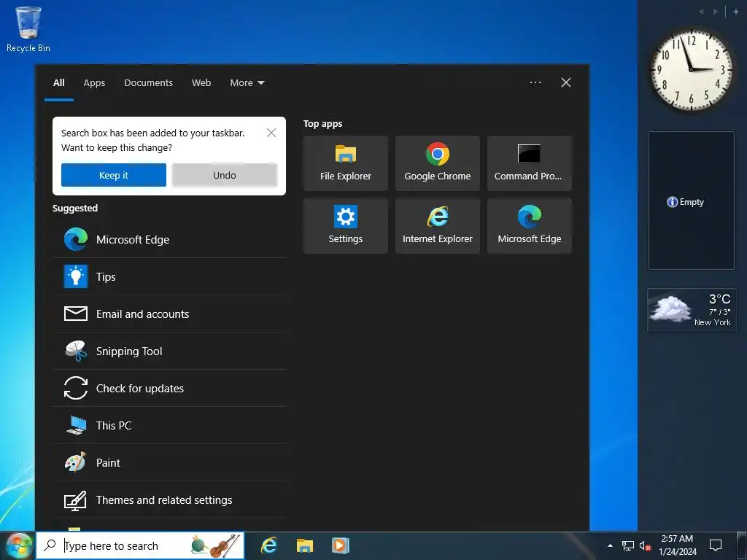The width and height of the screenshot is (747, 560).
Task: Click the New York weather gadget
Action: point(692,309)
